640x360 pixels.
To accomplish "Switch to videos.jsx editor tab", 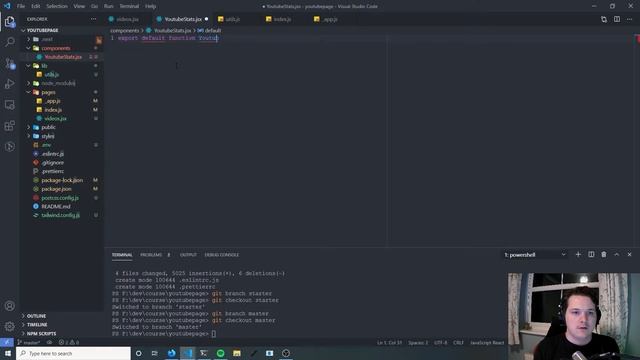I will 127,19.
